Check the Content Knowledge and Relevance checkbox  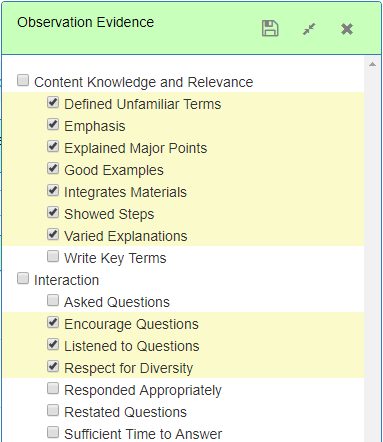point(23,80)
